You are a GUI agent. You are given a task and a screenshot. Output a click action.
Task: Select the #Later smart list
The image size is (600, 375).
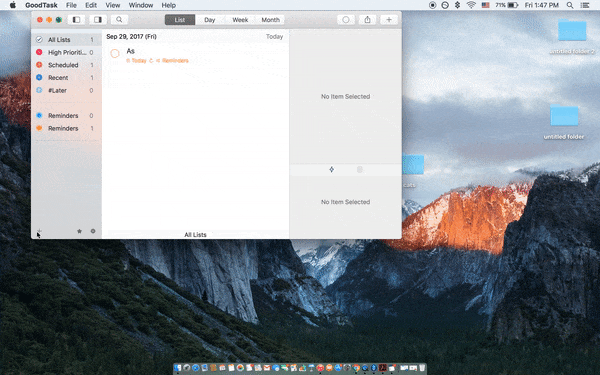point(66,90)
